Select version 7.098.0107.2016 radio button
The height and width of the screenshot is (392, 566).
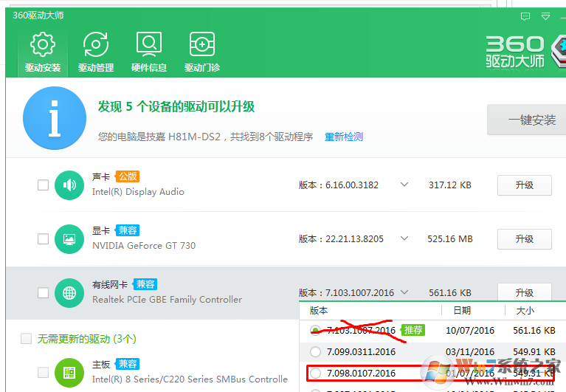316,374
